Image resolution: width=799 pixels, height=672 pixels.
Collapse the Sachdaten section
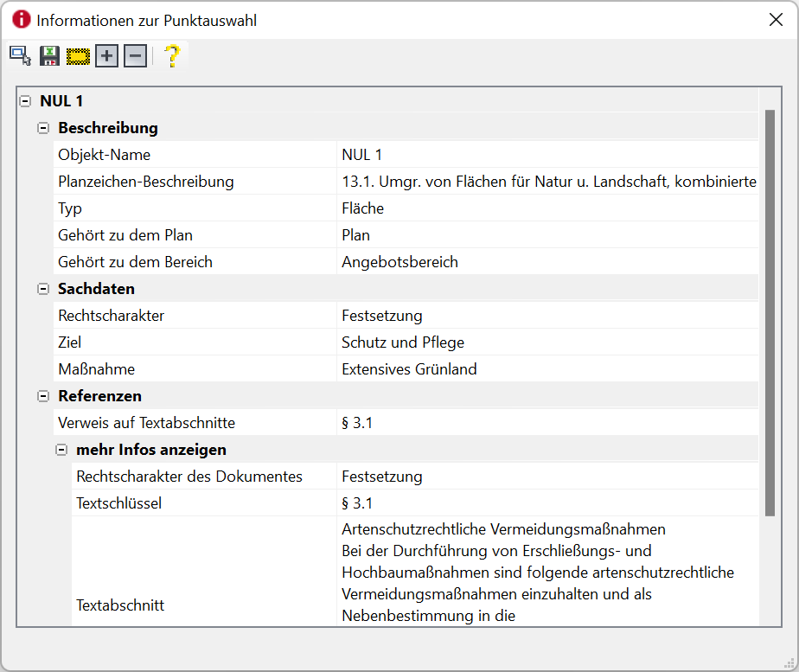click(x=43, y=289)
